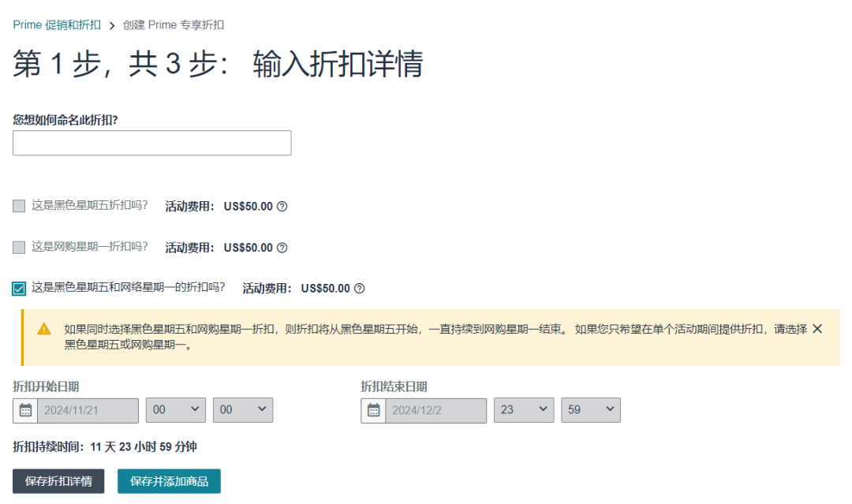Check the 黑色星期五折扣 checkbox

(x=19, y=206)
